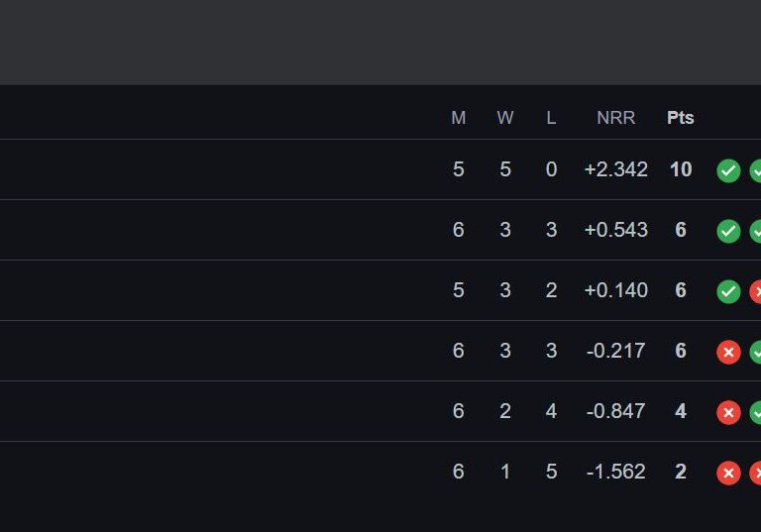This screenshot has width=761, height=532.
Task: Click the Pts column header
Action: (681, 118)
